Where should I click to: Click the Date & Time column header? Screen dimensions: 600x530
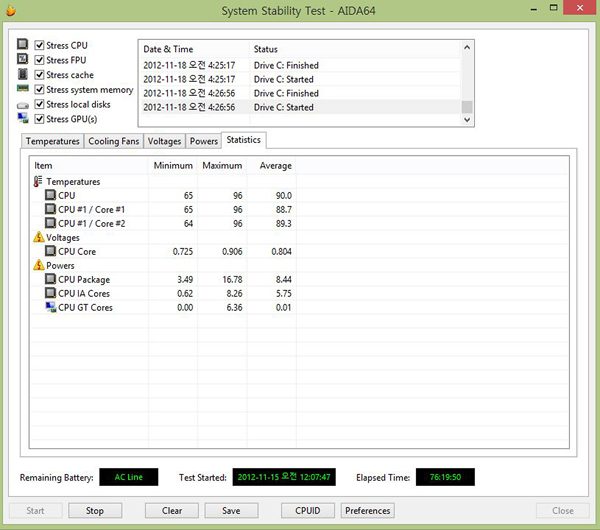click(194, 49)
